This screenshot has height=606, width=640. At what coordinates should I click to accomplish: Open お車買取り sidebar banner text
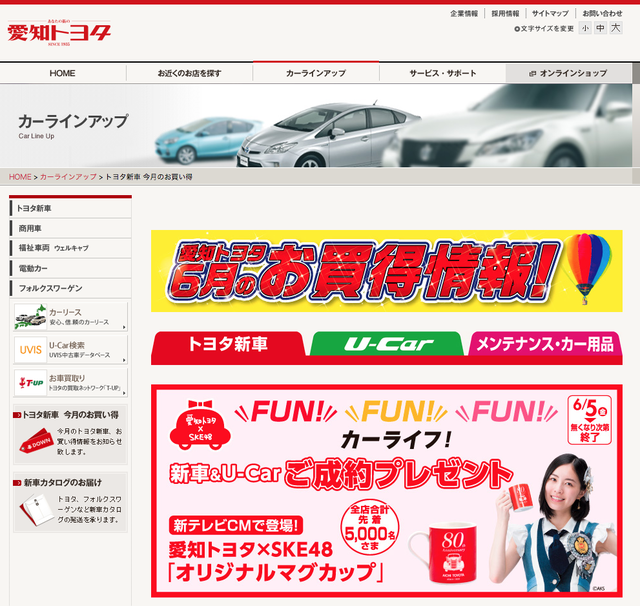point(85,383)
